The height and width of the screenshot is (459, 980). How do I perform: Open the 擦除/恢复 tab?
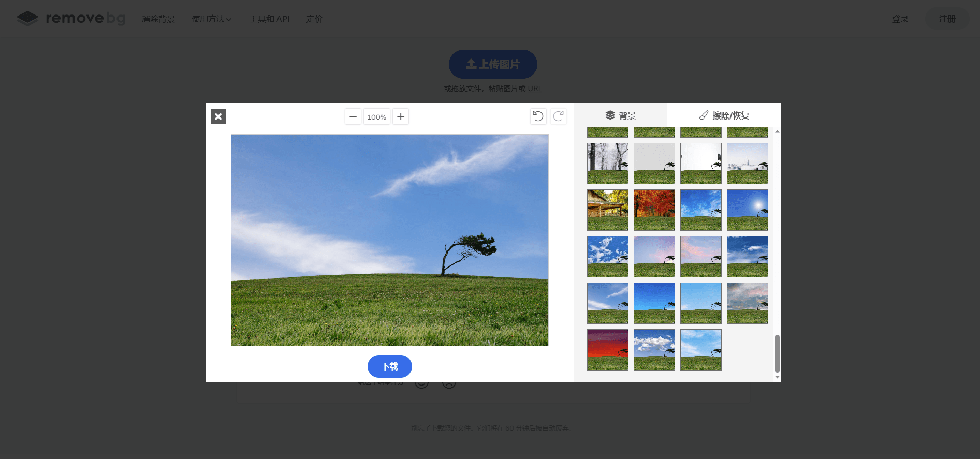point(724,115)
